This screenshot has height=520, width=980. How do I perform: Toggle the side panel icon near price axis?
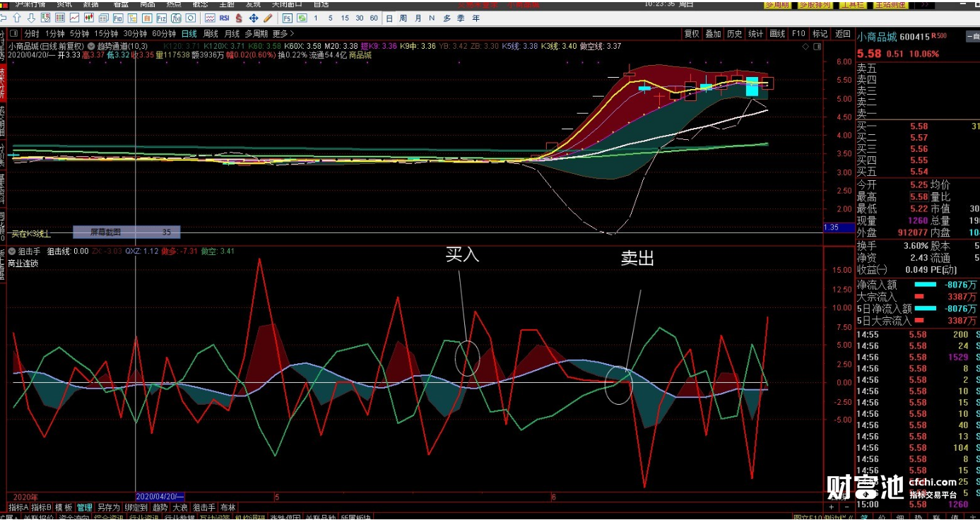pyautogui.click(x=817, y=47)
